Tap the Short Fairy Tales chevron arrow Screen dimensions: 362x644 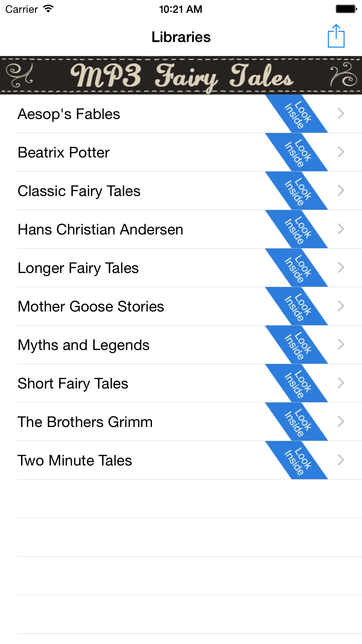pos(341,383)
